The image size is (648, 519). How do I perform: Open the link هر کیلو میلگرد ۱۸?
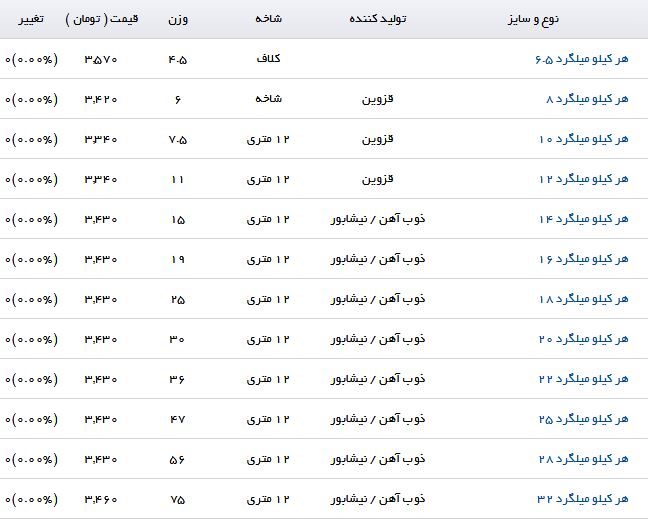584,300
